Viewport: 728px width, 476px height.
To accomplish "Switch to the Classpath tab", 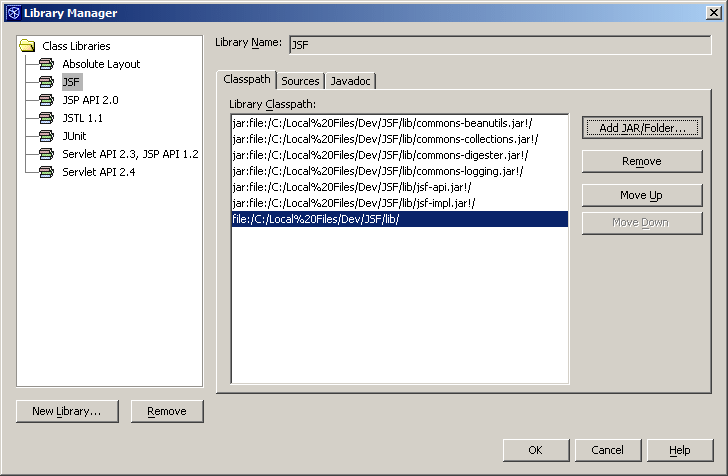I will coord(247,79).
